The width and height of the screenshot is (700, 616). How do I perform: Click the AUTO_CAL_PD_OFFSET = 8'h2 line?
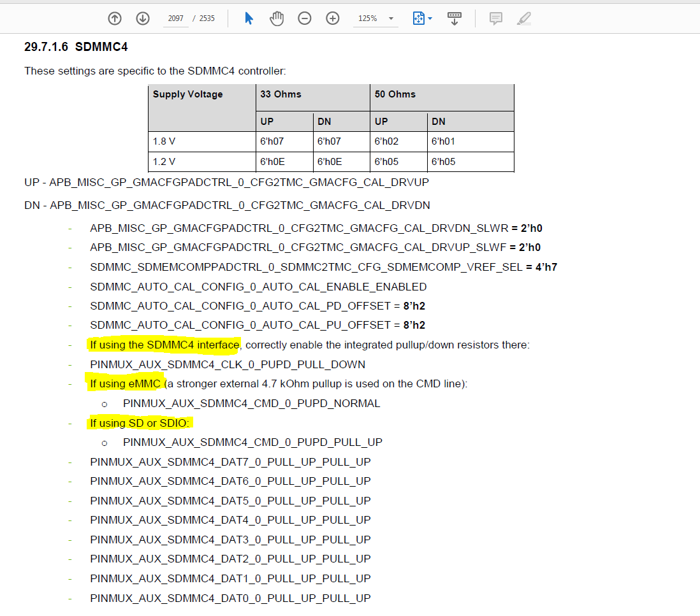click(258, 306)
